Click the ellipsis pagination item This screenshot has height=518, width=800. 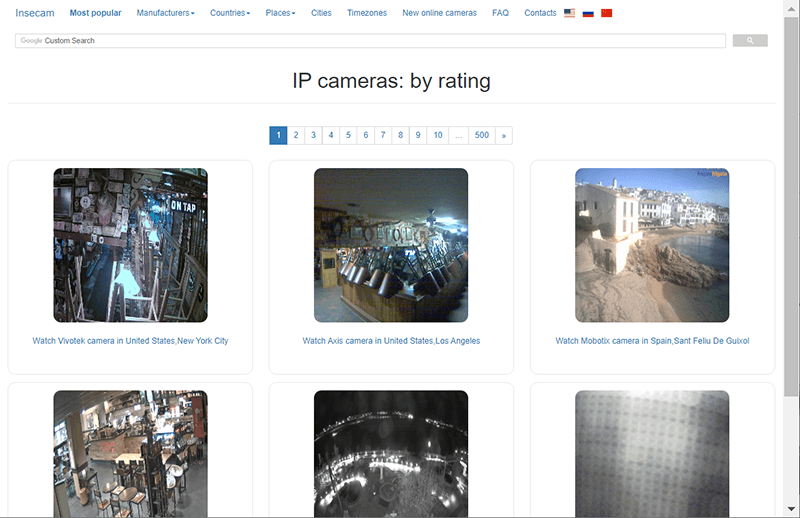pos(459,135)
